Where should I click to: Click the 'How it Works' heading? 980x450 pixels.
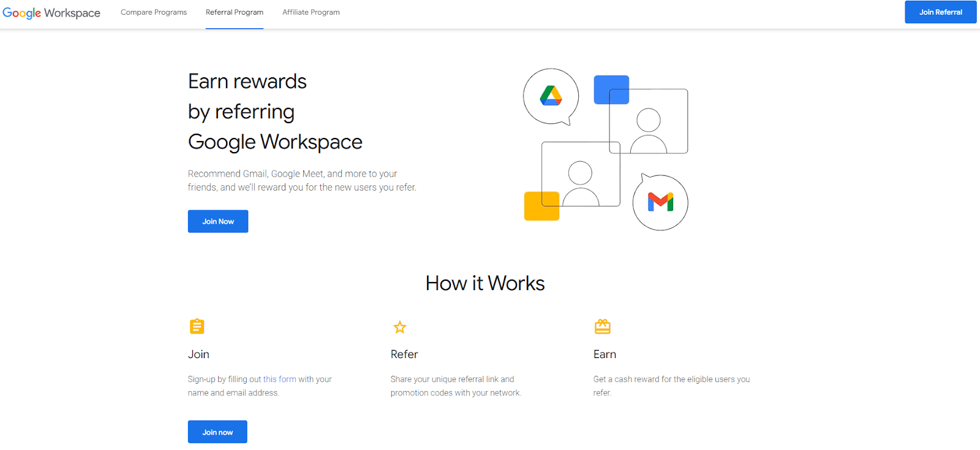(x=485, y=283)
